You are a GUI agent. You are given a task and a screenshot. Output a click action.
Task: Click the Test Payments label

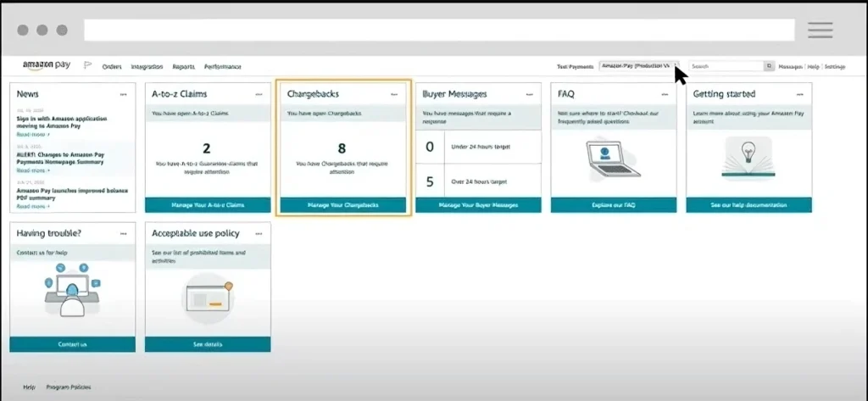[575, 66]
